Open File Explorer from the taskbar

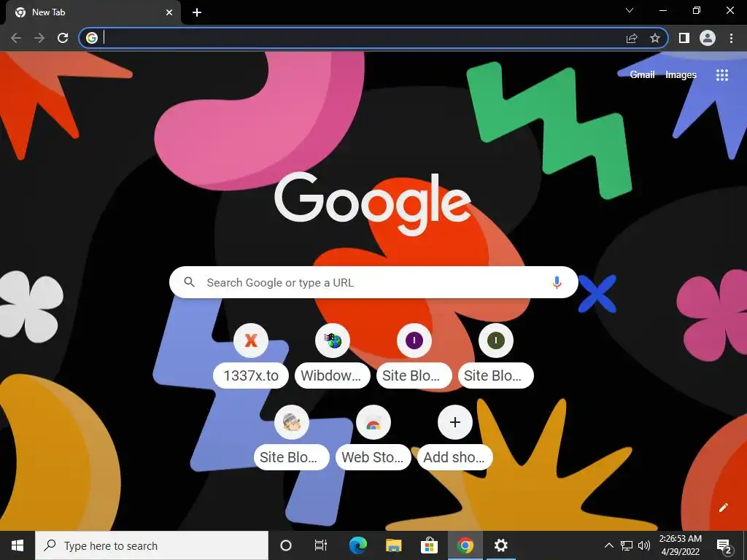(393, 545)
